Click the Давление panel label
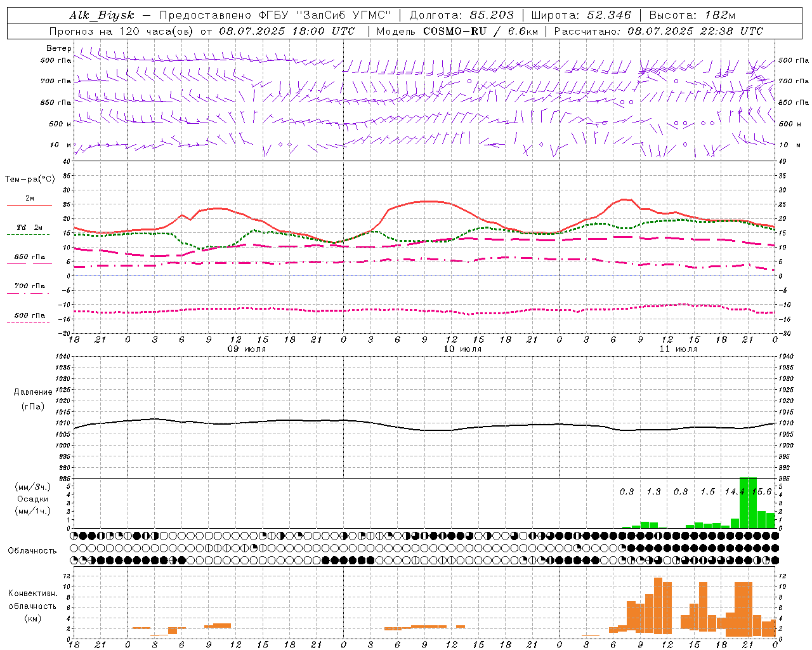The width and height of the screenshot is (812, 650). point(33,392)
